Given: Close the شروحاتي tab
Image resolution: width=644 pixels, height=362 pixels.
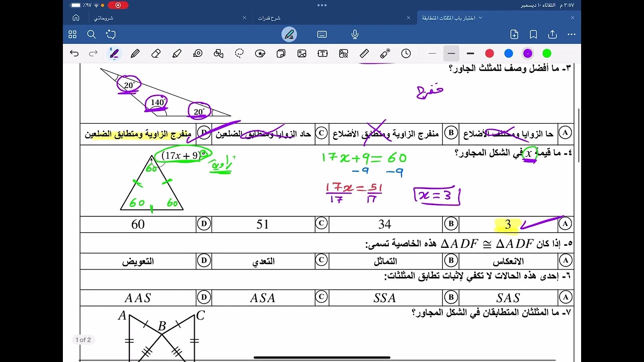Looking at the screenshot, I should pos(245,18).
